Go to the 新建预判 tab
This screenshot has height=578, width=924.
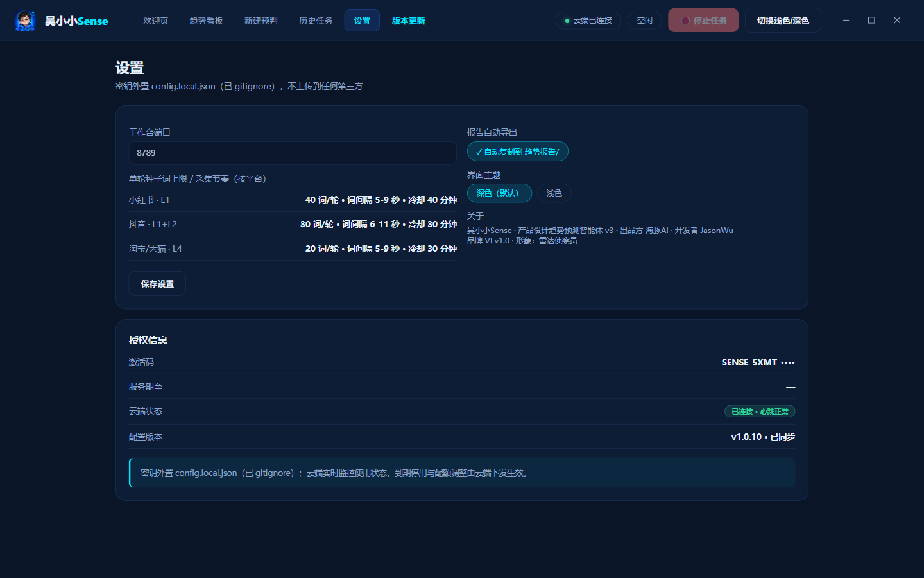261,21
